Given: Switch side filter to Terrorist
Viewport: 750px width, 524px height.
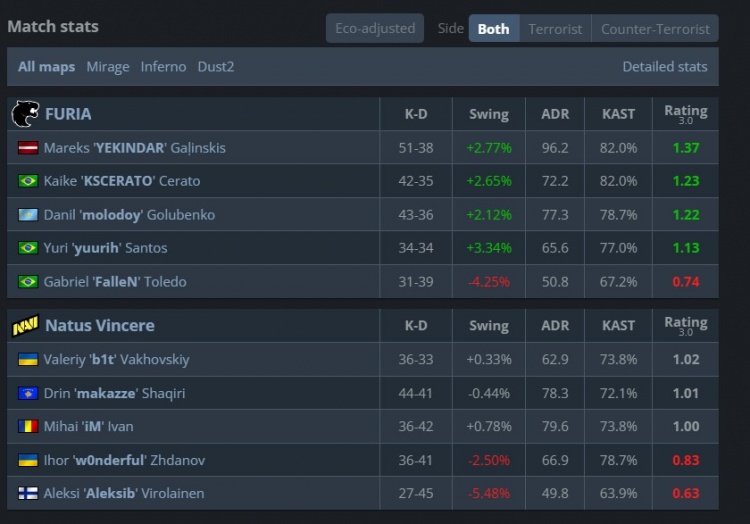Looking at the screenshot, I should pos(555,29).
